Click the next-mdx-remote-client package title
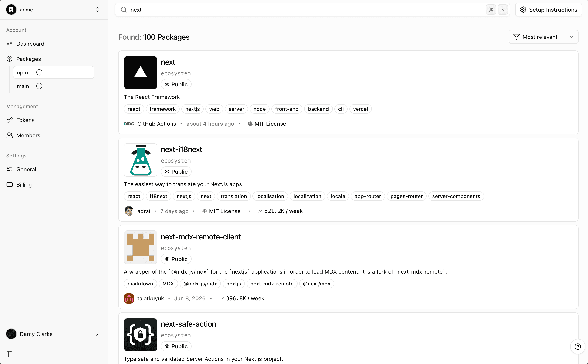Image resolution: width=588 pixels, height=364 pixels. click(201, 237)
